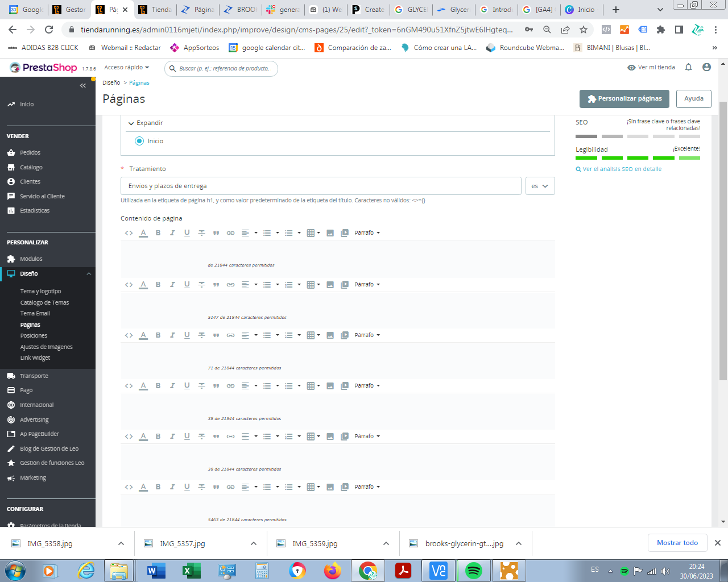Image resolution: width=728 pixels, height=582 pixels.
Task: Open Word from the Windows taskbar
Action: tap(156, 570)
